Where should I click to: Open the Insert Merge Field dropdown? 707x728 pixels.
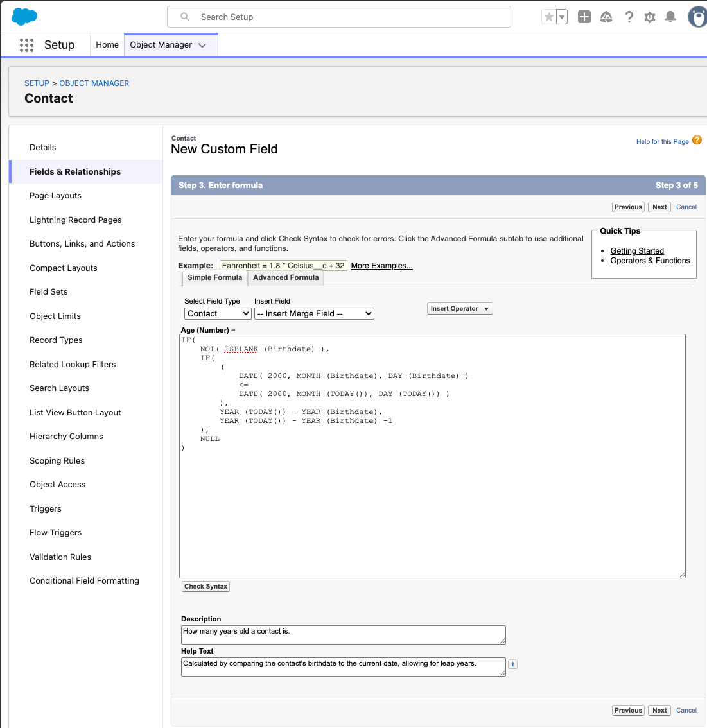(x=314, y=313)
